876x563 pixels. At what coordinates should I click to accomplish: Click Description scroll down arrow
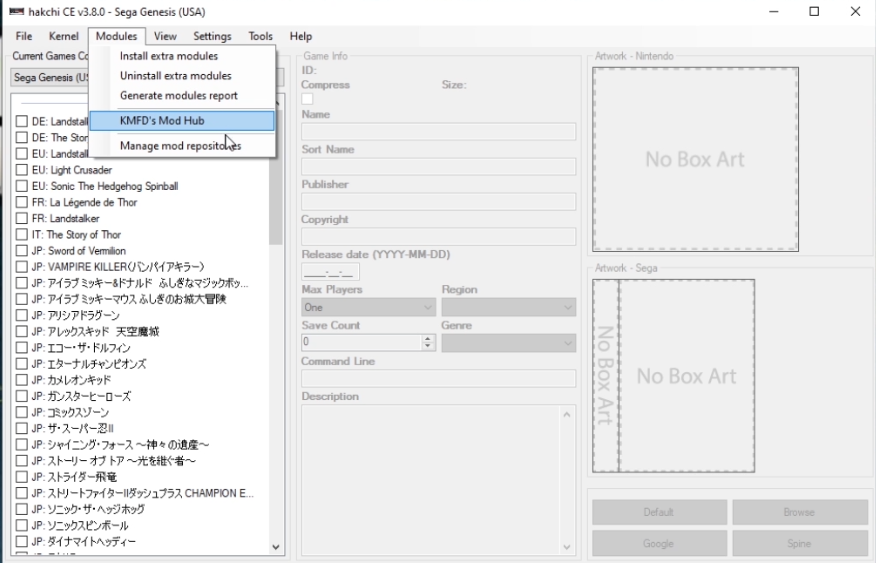click(x=566, y=547)
